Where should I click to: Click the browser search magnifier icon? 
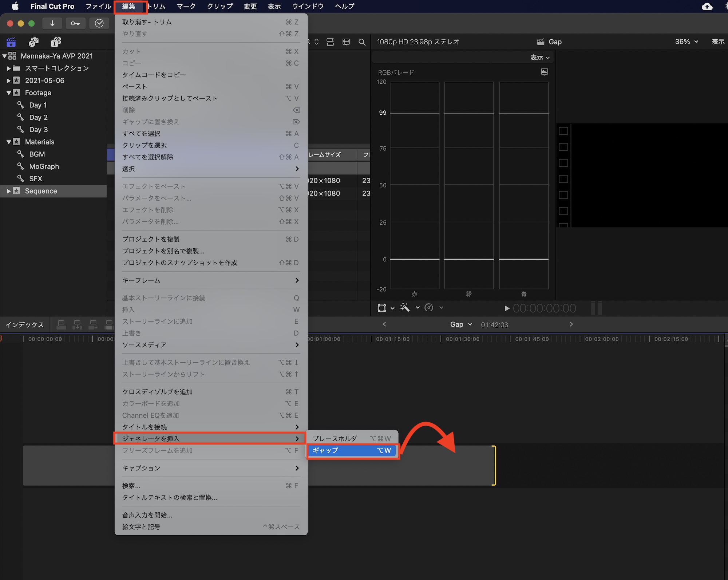362,42
